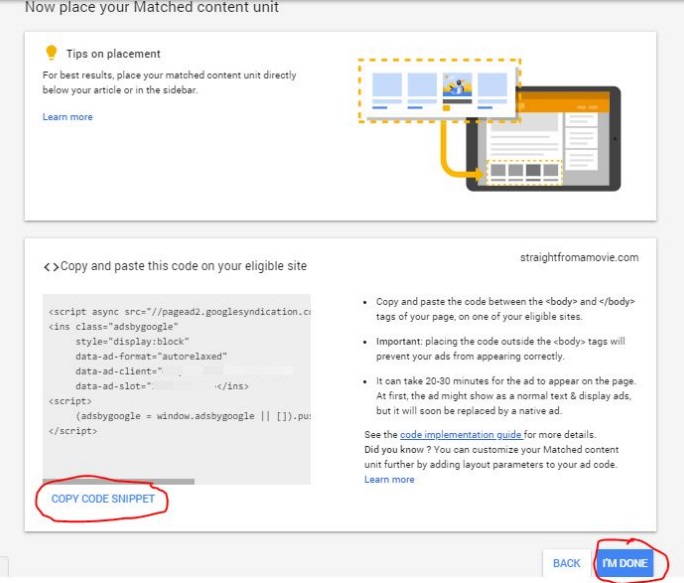Click the data-ad-format="autorelaxed" line

(x=151, y=356)
